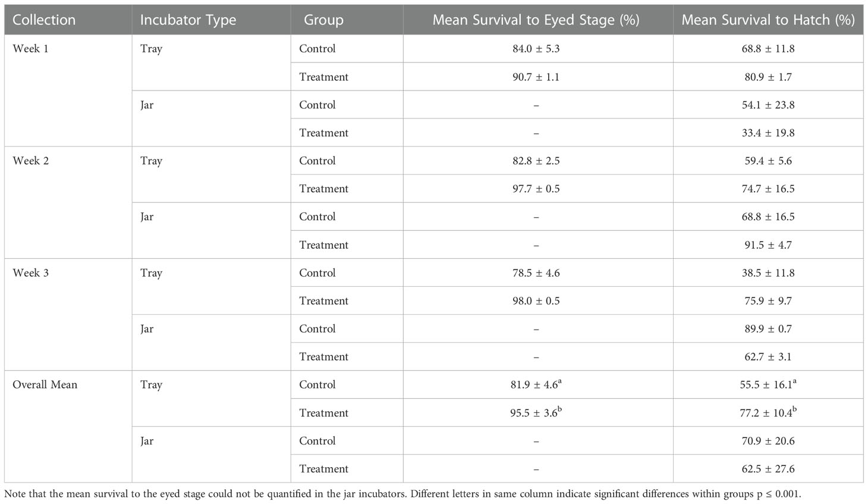Click the 84.0 ± 5.3 value cell
The height and width of the screenshot is (504, 868).
tap(536, 49)
